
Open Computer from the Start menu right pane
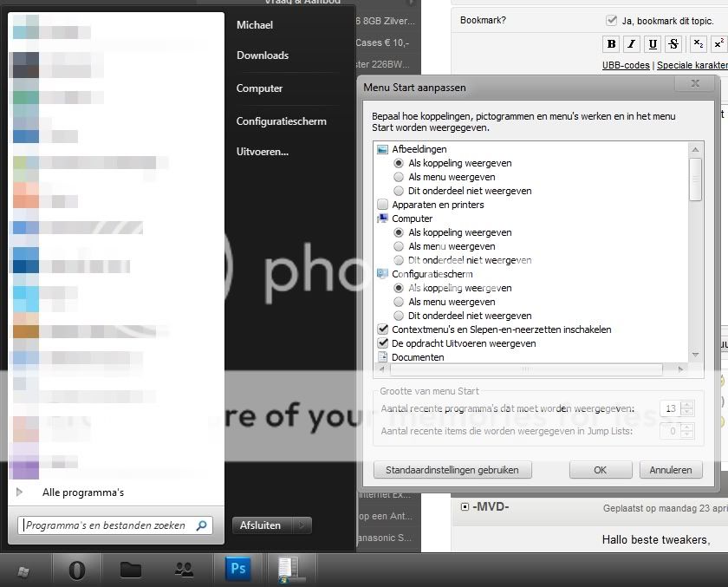coord(259,88)
